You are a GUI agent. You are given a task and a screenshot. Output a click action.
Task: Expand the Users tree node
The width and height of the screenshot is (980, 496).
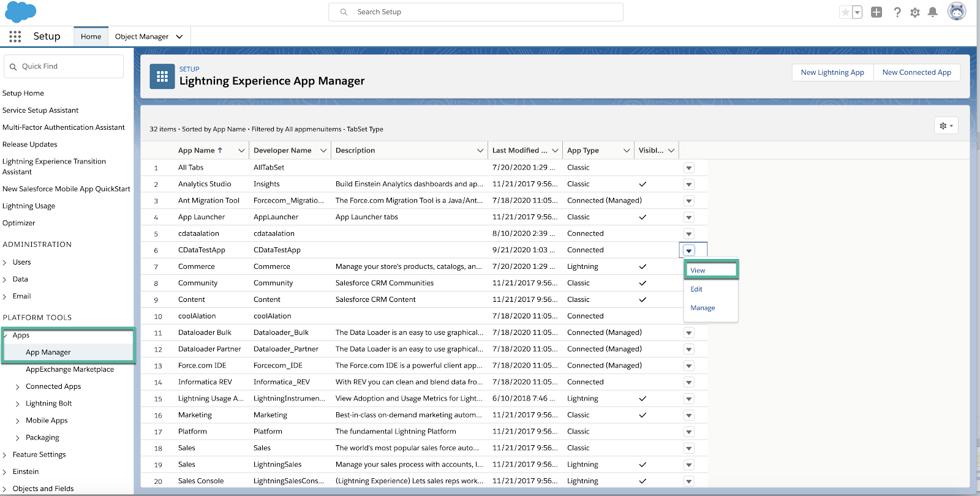(5, 262)
